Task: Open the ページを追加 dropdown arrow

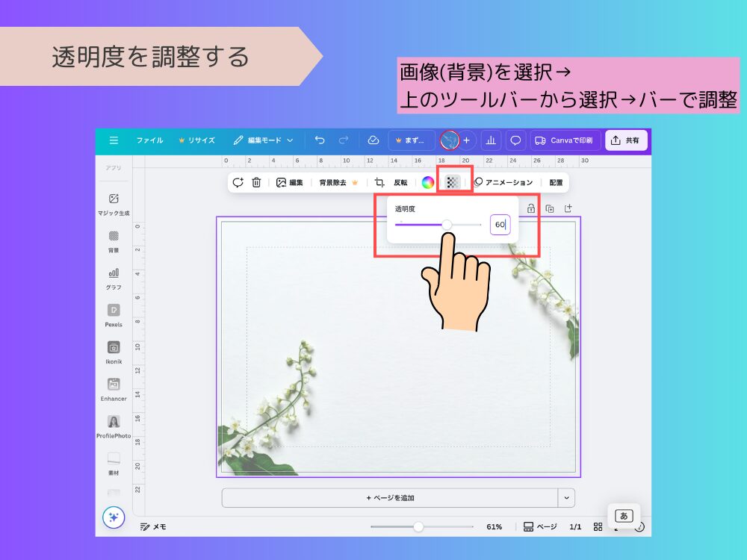Action: tap(567, 497)
